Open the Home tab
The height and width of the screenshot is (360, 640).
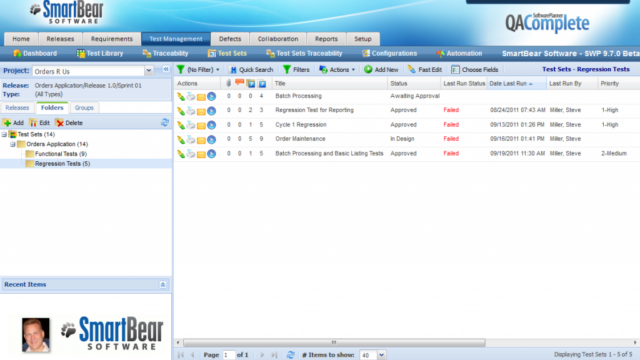pyautogui.click(x=21, y=39)
